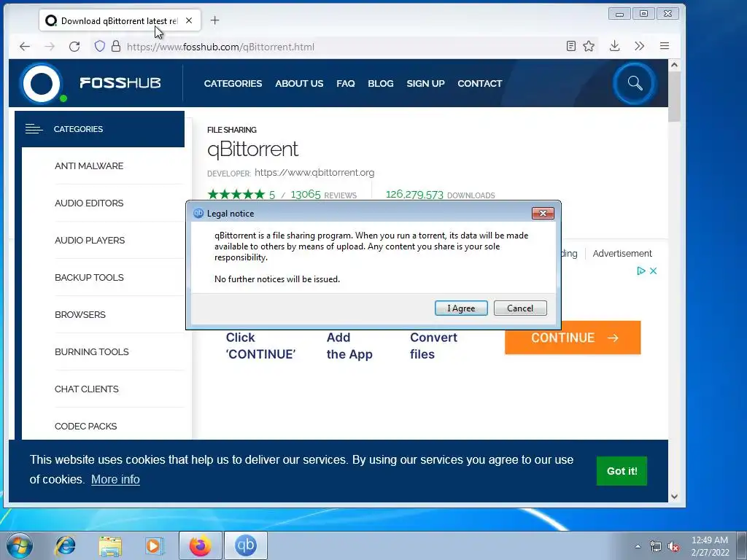
Task: Click the padlock site security icon
Action: click(116, 46)
